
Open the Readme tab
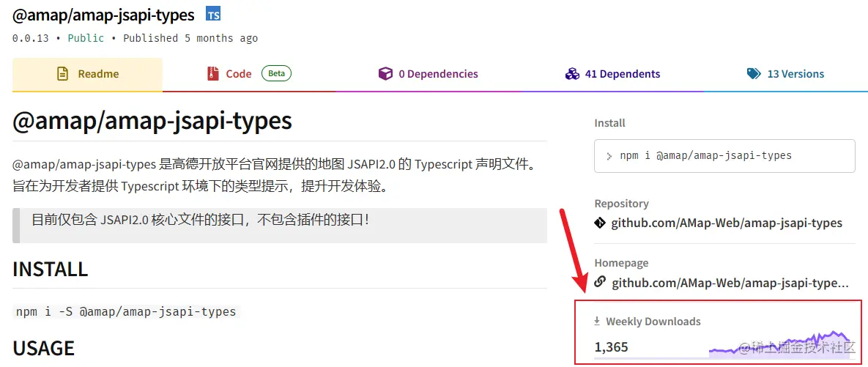point(87,74)
